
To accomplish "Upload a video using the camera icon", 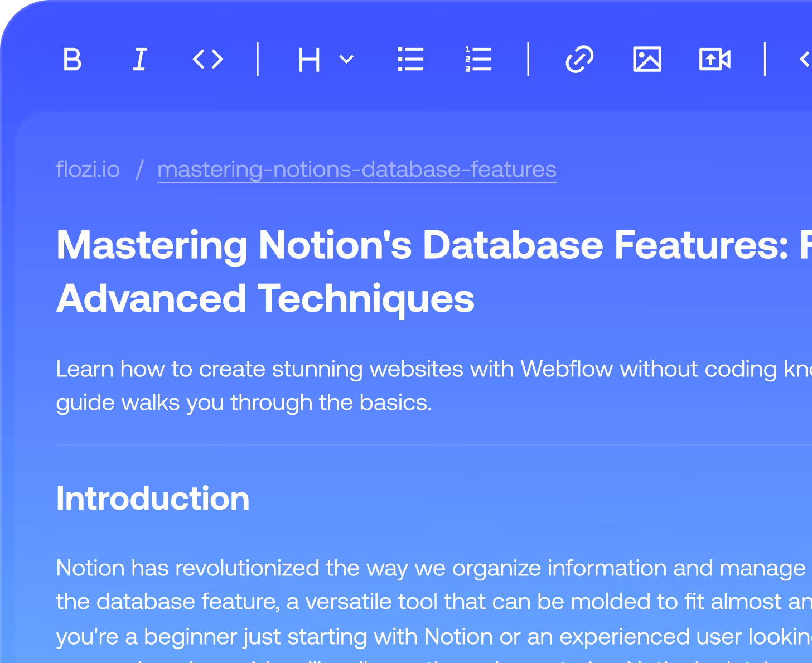I will pos(715,59).
